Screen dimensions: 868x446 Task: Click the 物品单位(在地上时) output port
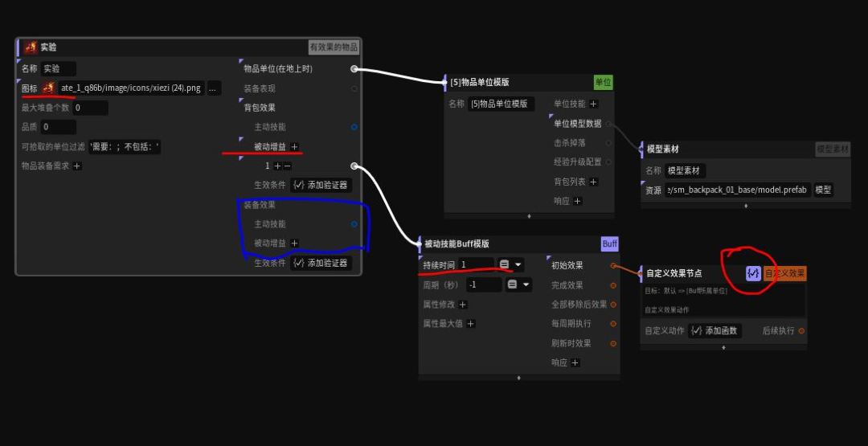[x=354, y=69]
